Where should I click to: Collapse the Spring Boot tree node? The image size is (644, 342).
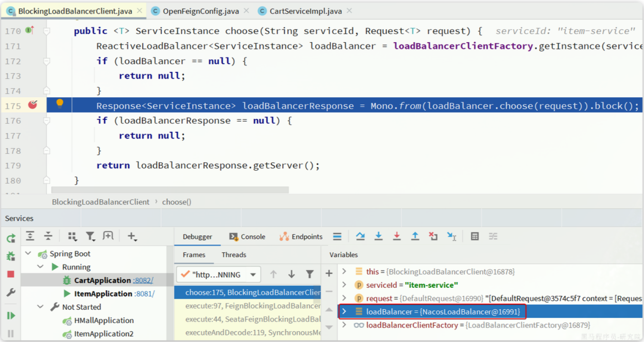pyautogui.click(x=28, y=254)
